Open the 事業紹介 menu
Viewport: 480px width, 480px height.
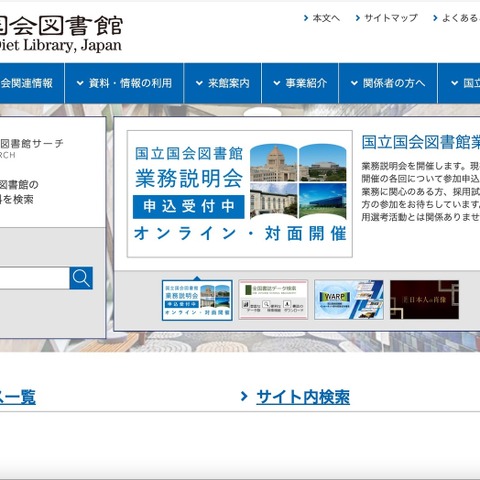pyautogui.click(x=300, y=83)
